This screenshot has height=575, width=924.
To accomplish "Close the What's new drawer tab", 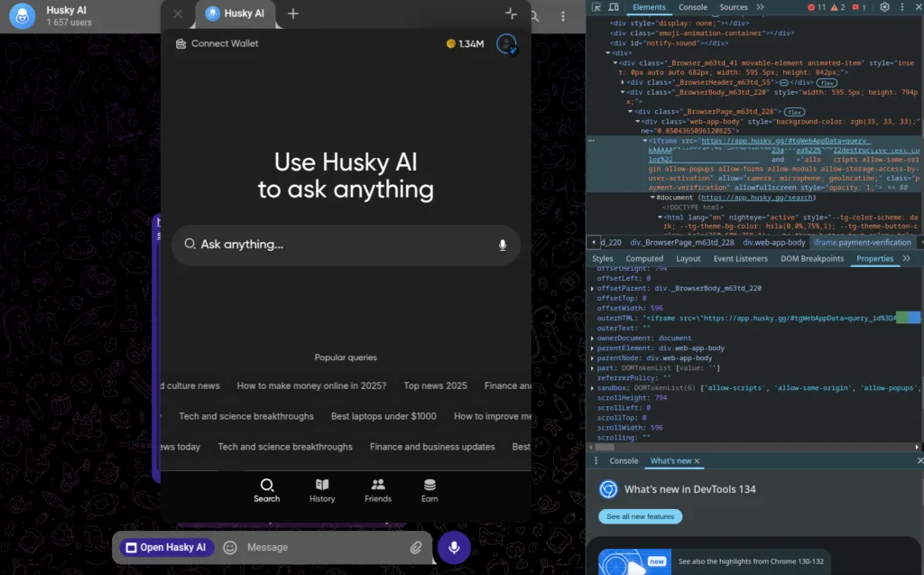I will [x=697, y=461].
